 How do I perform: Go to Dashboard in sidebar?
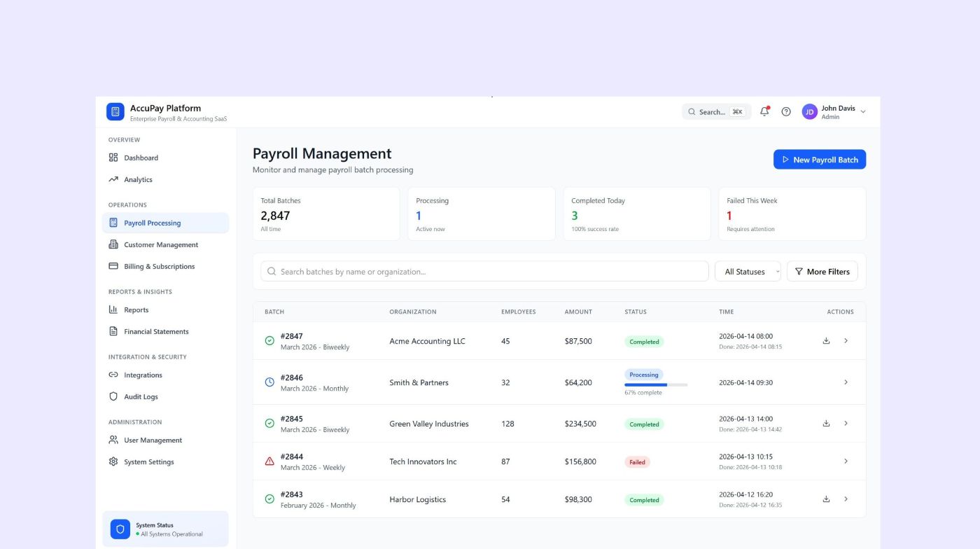coord(165,158)
